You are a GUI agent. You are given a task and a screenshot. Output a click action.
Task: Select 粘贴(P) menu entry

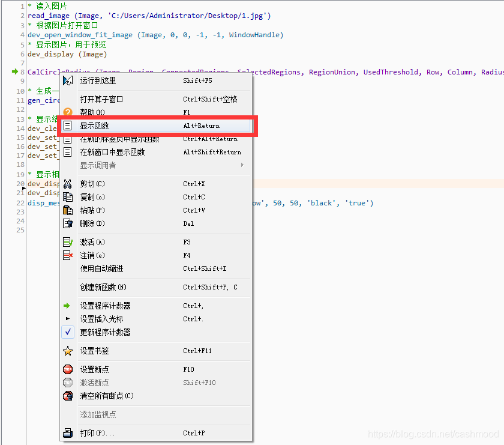coord(156,210)
